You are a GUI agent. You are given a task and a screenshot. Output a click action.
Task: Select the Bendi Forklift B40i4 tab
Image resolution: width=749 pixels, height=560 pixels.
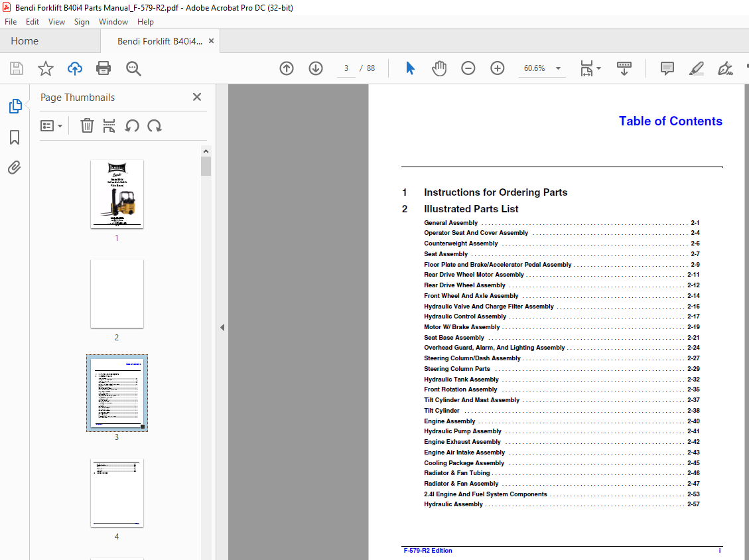coord(159,41)
